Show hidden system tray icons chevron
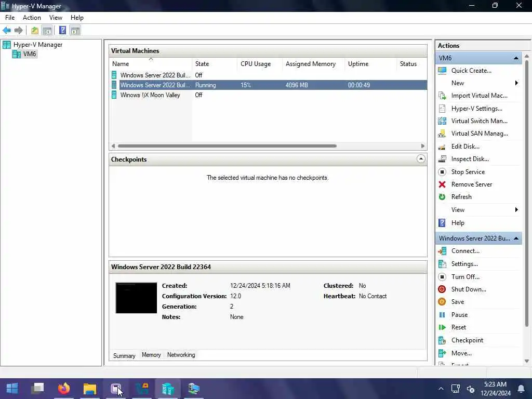Viewport: 532px width, 399px height. (441, 389)
